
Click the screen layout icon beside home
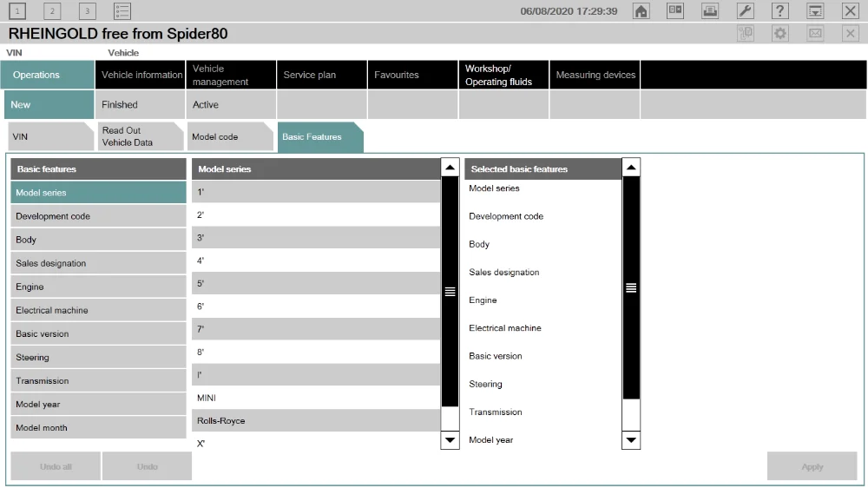[675, 11]
